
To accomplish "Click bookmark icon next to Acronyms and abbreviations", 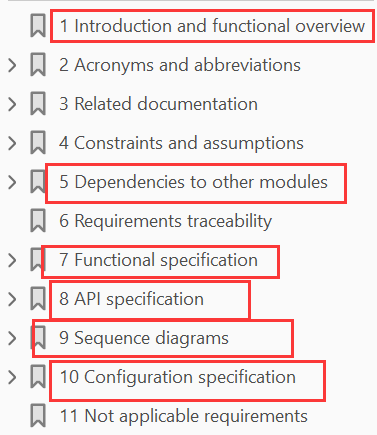I will click(38, 65).
